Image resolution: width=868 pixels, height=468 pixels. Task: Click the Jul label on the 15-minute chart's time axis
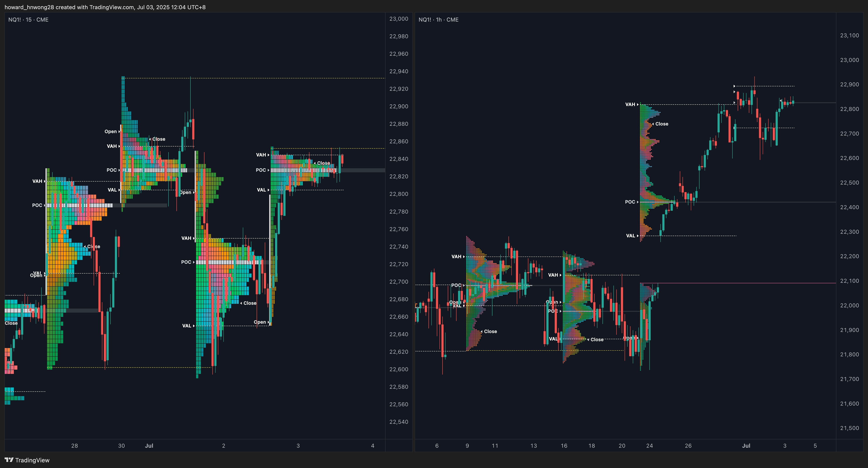pos(149,445)
